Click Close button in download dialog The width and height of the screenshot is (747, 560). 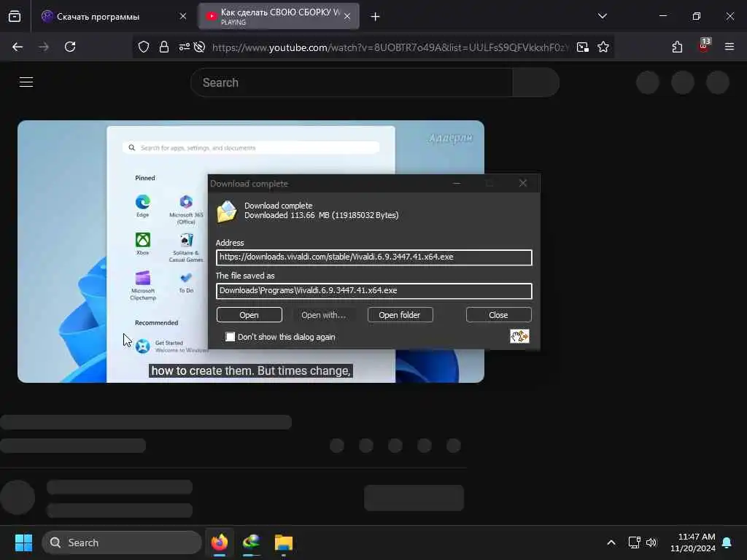pyautogui.click(x=498, y=315)
